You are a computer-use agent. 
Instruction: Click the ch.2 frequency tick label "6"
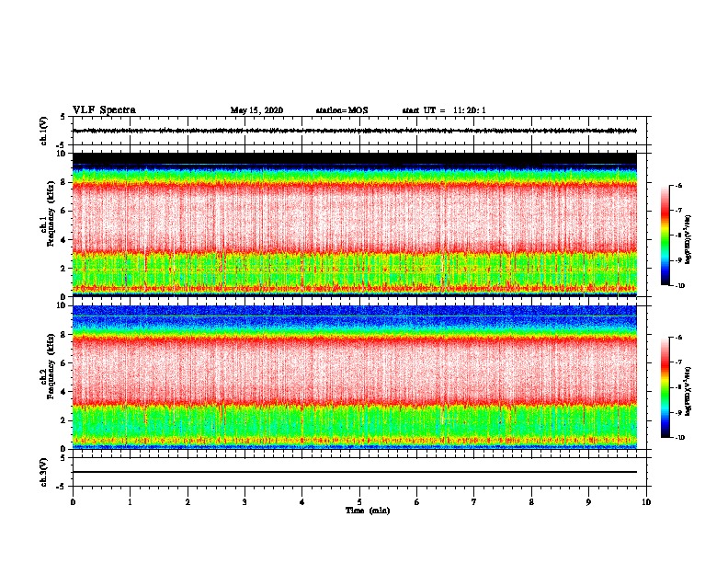click(64, 363)
